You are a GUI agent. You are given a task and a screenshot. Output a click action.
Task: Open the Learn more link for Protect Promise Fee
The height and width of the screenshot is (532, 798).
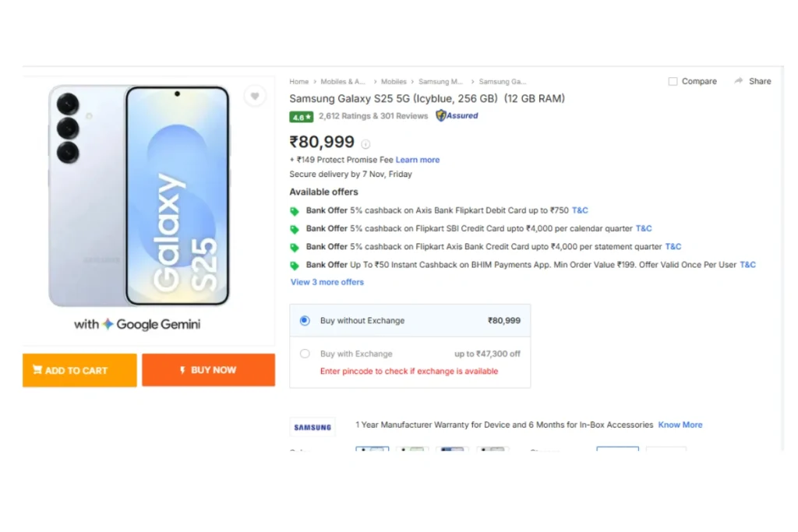pos(418,160)
